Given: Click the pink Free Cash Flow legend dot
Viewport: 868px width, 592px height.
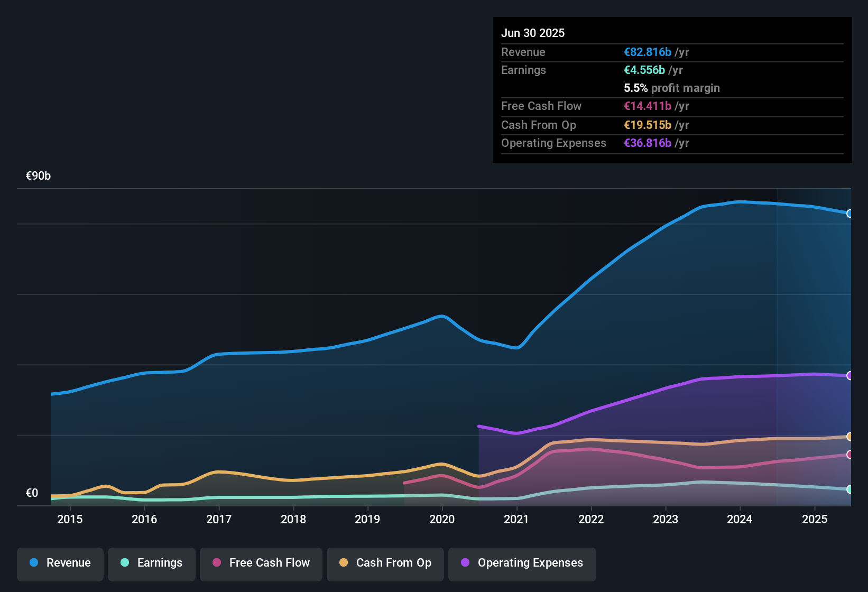Looking at the screenshot, I should pyautogui.click(x=216, y=563).
